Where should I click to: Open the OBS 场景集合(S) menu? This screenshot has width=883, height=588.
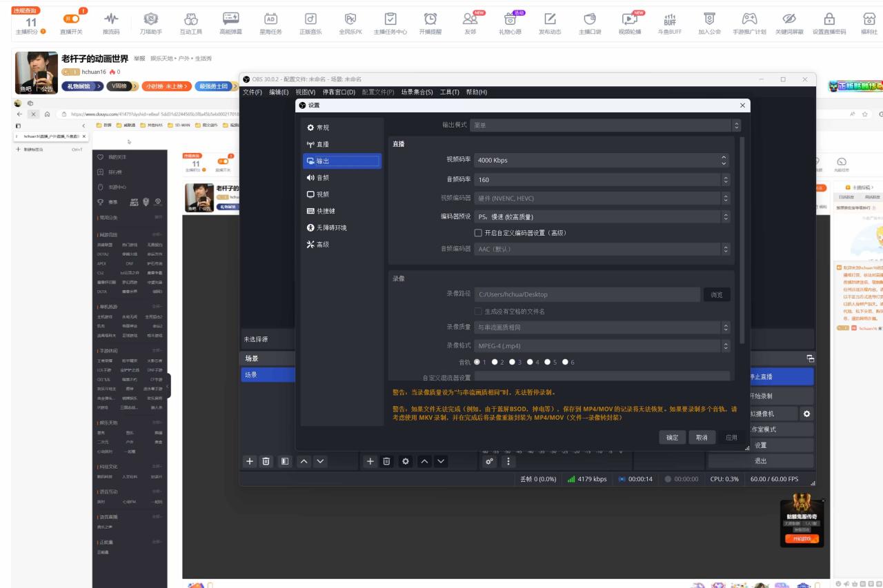(x=417, y=92)
